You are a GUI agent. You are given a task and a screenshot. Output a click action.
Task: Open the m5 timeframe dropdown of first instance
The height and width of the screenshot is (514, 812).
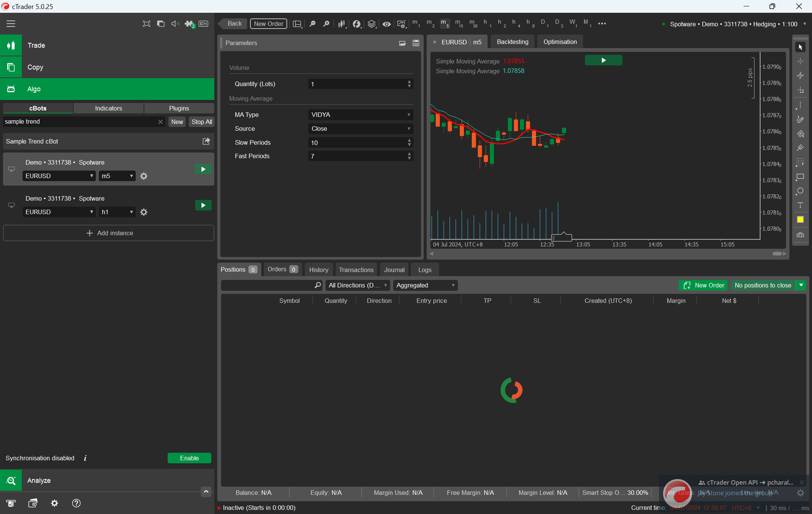pos(117,176)
